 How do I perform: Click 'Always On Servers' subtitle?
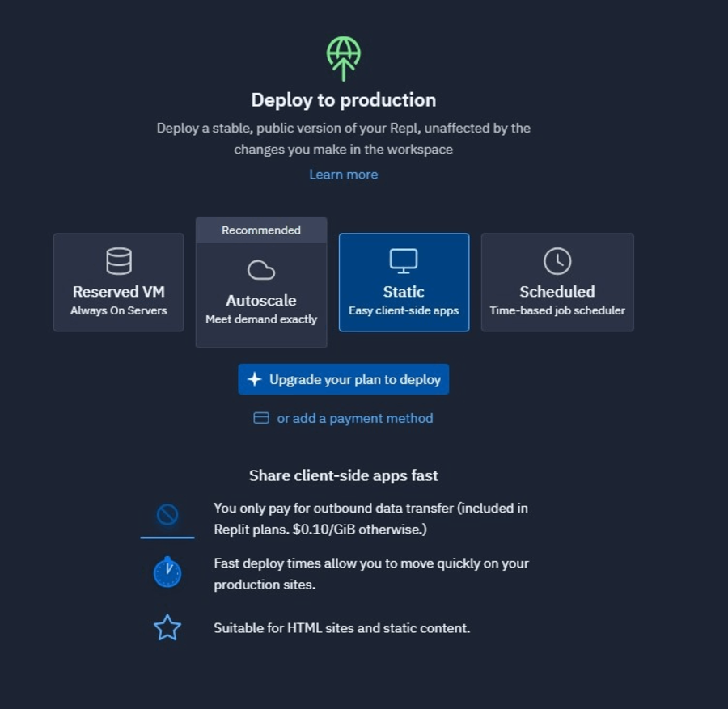pyautogui.click(x=118, y=310)
